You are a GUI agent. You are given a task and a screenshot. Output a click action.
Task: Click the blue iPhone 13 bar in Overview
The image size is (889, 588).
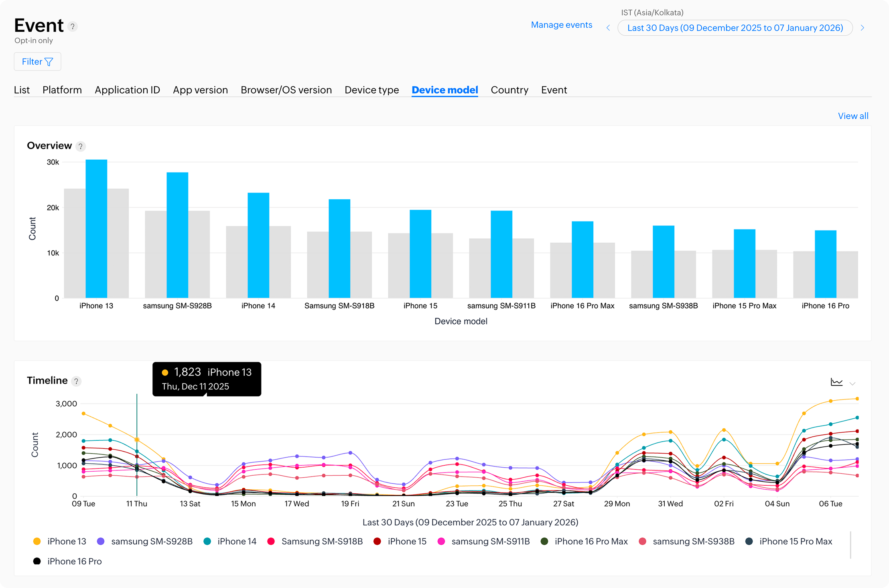[96, 229]
